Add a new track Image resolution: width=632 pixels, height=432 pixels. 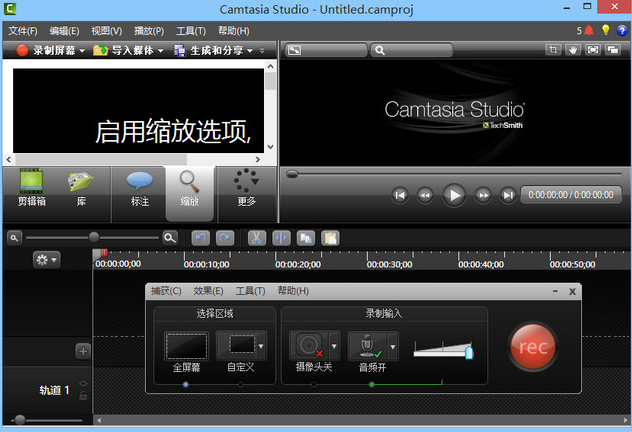coord(83,351)
